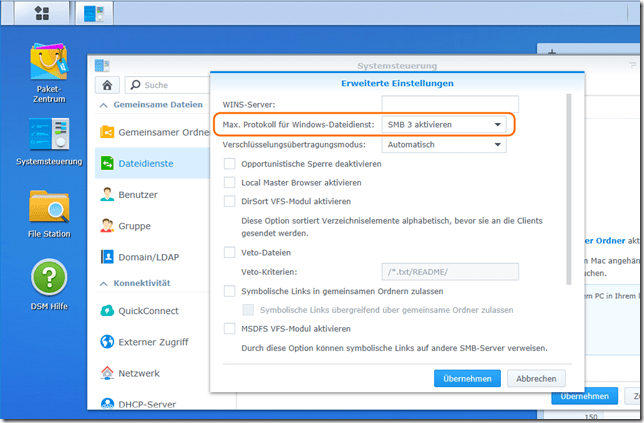Screen dimensions: 644x423
Task: Go to Benutzer in the sidebar
Action: (138, 194)
